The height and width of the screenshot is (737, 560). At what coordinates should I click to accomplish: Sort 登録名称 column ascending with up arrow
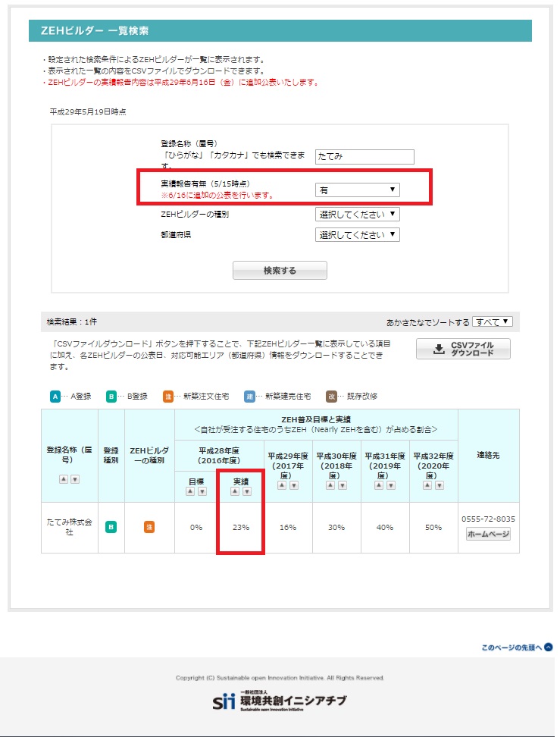coord(64,479)
